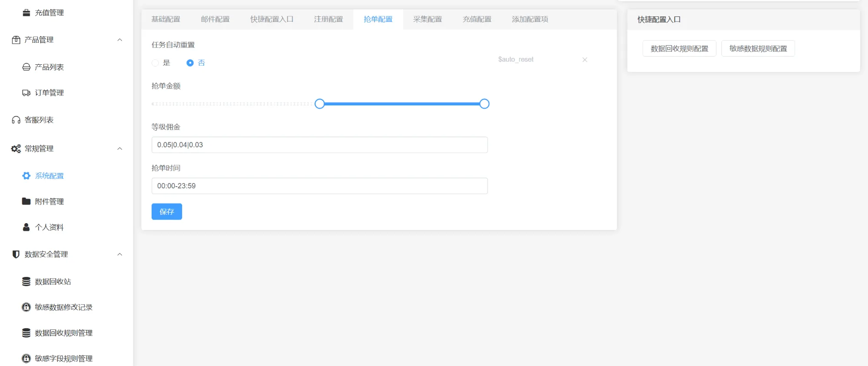Click the 客服列表 headset icon
The image size is (868, 366).
[16, 120]
